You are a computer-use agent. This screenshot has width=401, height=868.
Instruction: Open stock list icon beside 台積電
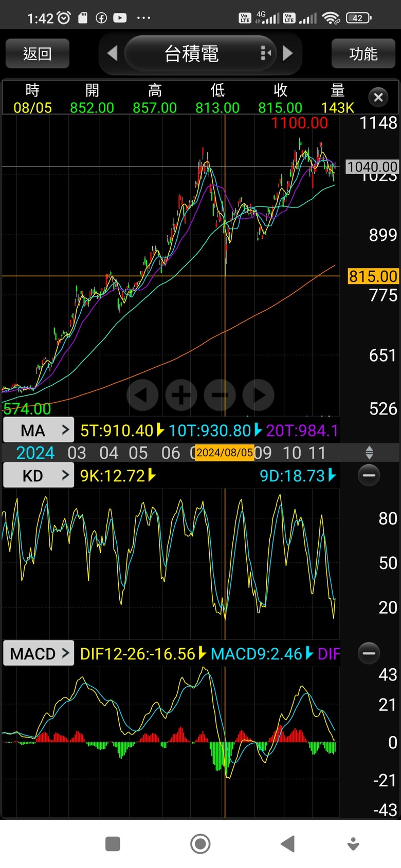click(x=265, y=53)
